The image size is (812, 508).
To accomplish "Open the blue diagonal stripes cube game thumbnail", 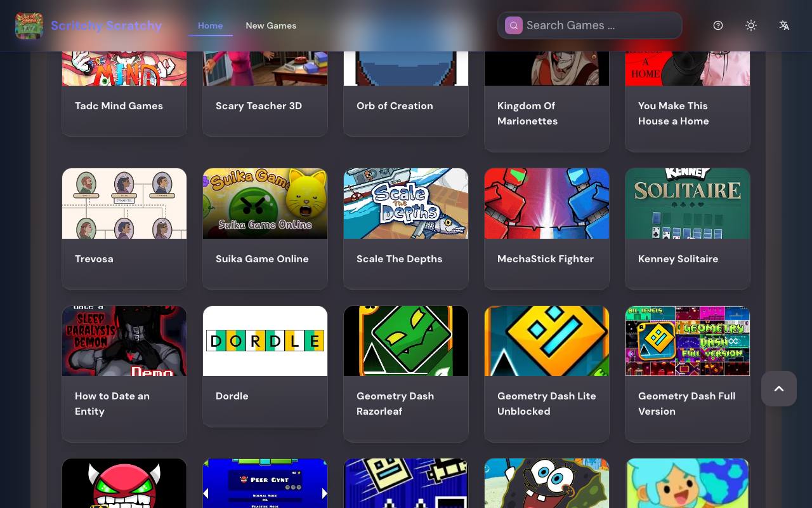I will coord(406,483).
